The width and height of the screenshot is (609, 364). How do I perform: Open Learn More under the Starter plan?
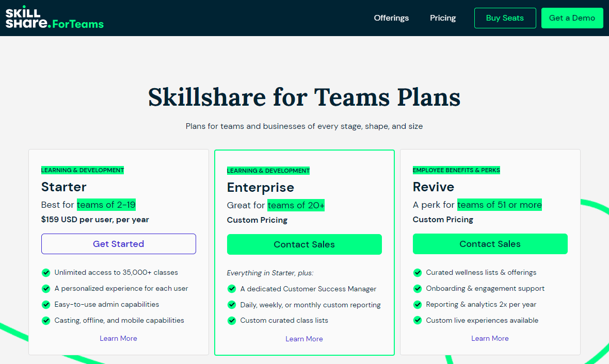pos(118,338)
